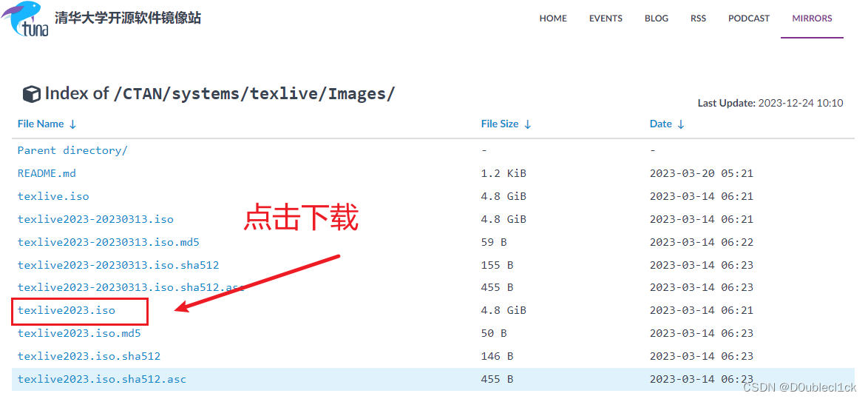Sort by File Size column header
Image resolution: width=868 pixels, height=399 pixels.
pos(506,124)
